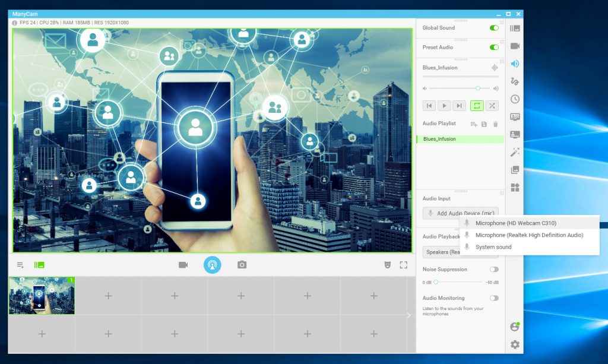
Task: Take a snapshot with the camera icon
Action: coord(242,265)
